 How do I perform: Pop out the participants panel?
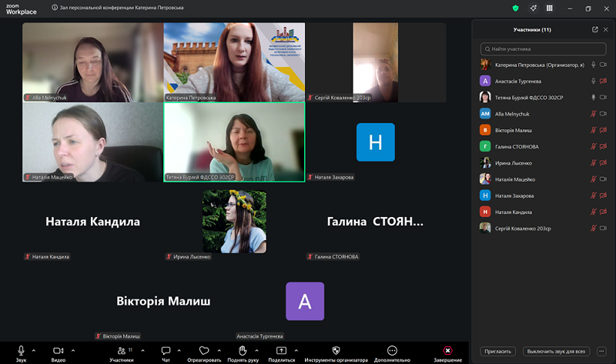point(594,29)
